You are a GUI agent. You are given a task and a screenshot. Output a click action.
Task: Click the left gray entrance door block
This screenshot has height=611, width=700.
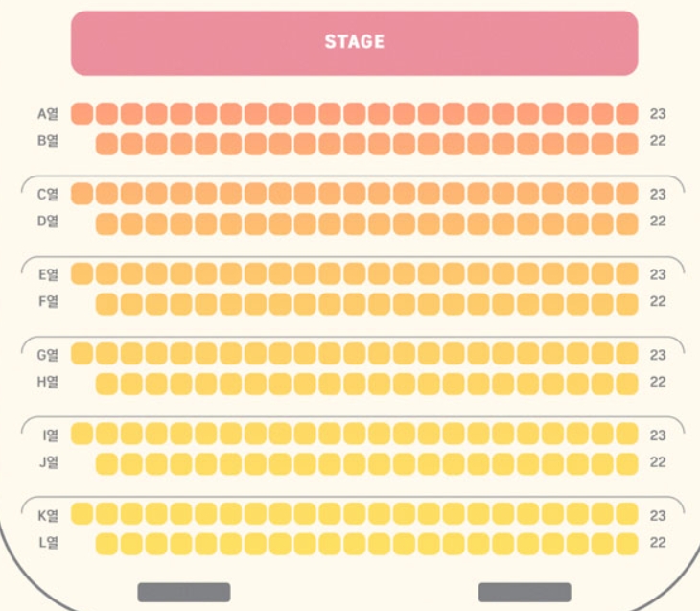pos(184,592)
